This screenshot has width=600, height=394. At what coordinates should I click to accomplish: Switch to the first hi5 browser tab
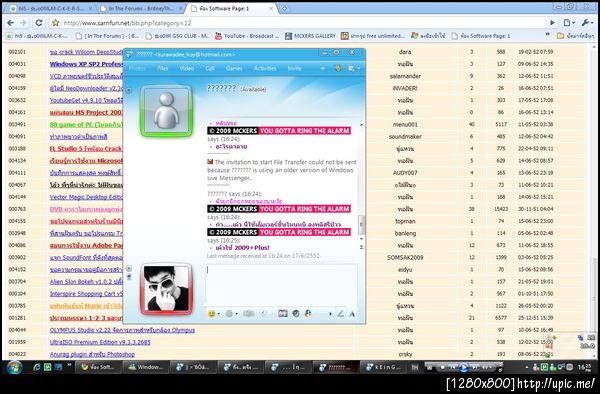(x=50, y=8)
